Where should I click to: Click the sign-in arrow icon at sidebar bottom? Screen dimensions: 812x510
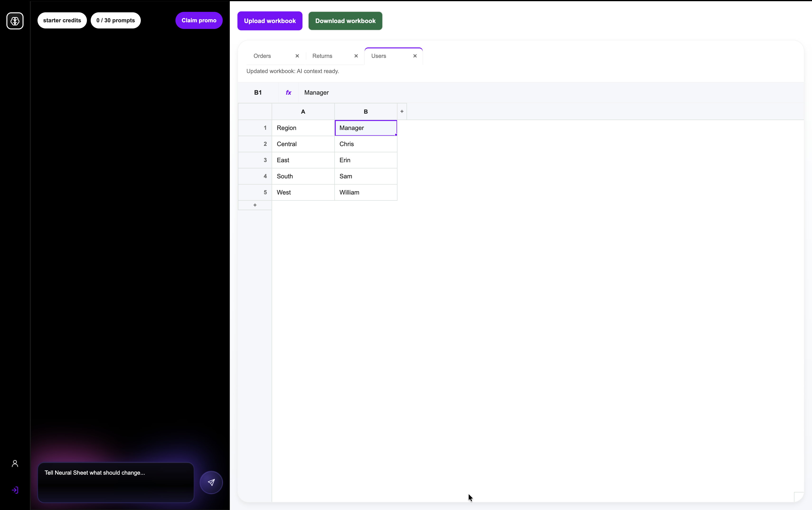tap(15, 490)
